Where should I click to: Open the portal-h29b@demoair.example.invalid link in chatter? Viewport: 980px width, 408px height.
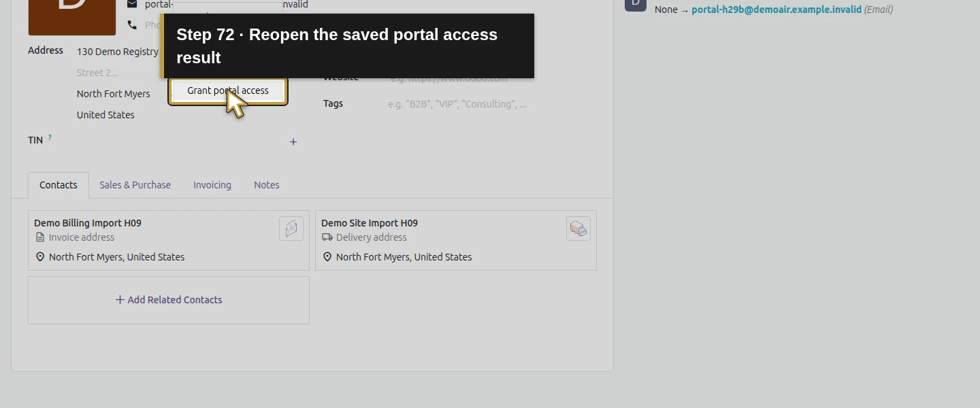click(777, 10)
